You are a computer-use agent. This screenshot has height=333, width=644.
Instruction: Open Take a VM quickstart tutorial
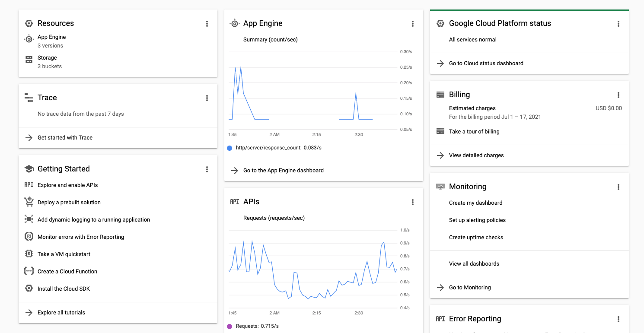click(x=64, y=254)
